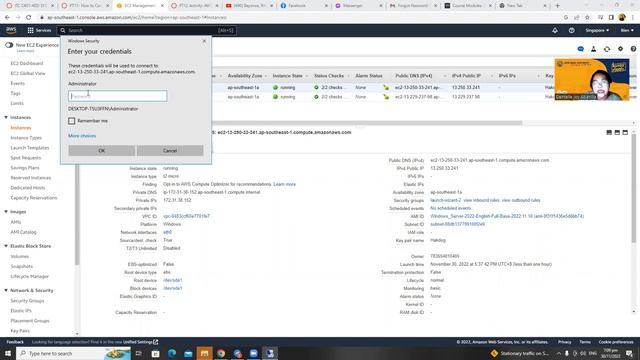640x360 pixels.
Task: Click the Password input field
Action: pos(118,96)
